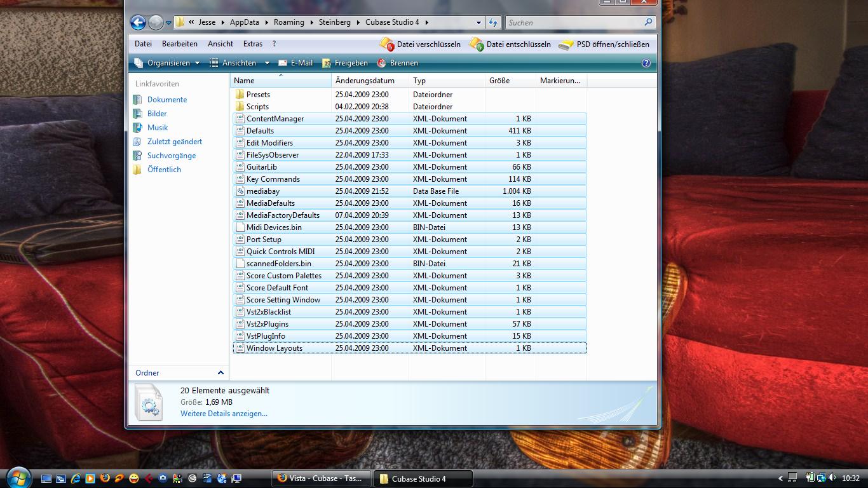This screenshot has width=868, height=488.
Task: Open the Ansichten dropdown arrow
Action: pos(267,63)
